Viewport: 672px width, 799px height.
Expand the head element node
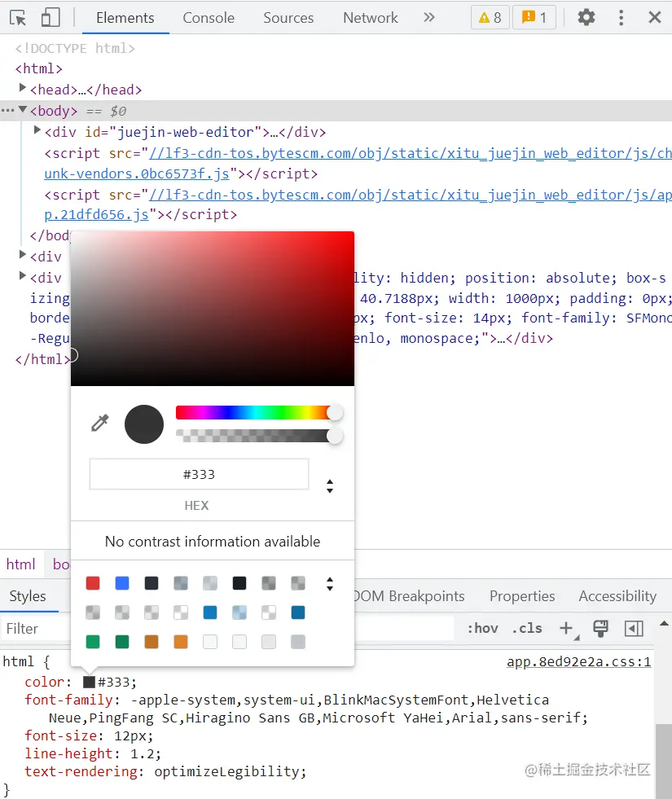pos(23,88)
